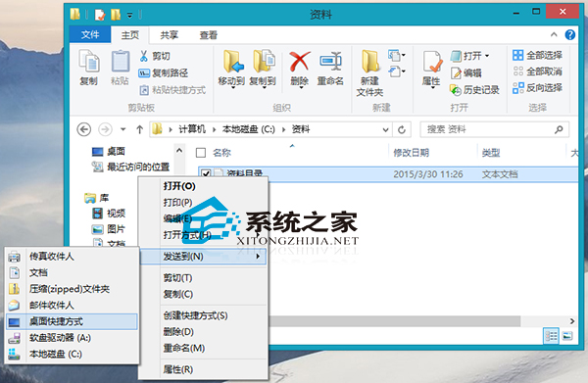588x383 pixels.
Task: Click the search magnifier icon
Action: pos(559,129)
